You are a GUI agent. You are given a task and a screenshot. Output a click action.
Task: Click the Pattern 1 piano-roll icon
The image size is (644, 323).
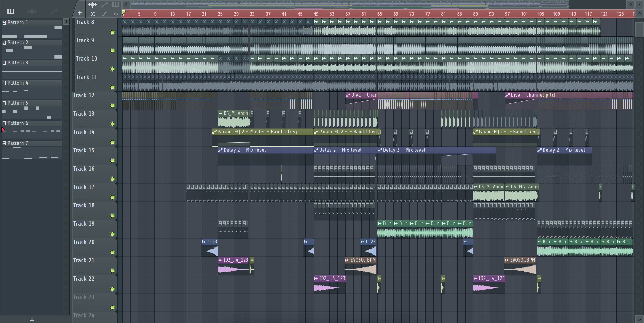tap(4, 23)
